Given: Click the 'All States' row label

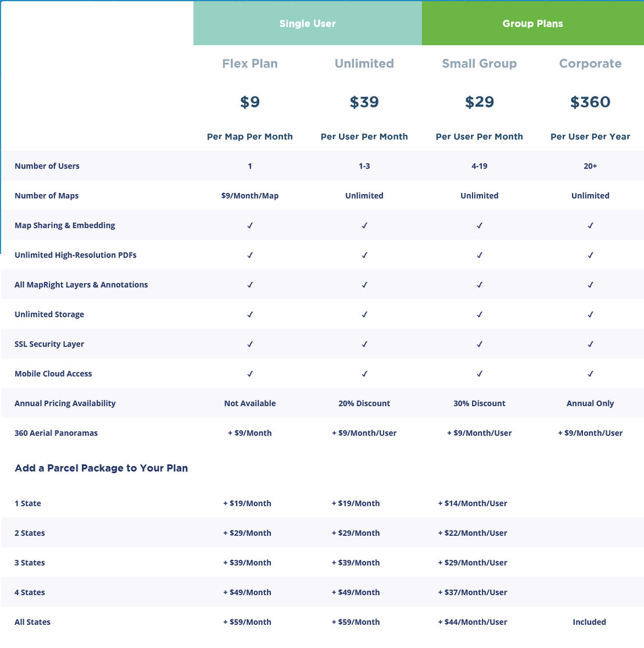Looking at the screenshot, I should pyautogui.click(x=32, y=622).
